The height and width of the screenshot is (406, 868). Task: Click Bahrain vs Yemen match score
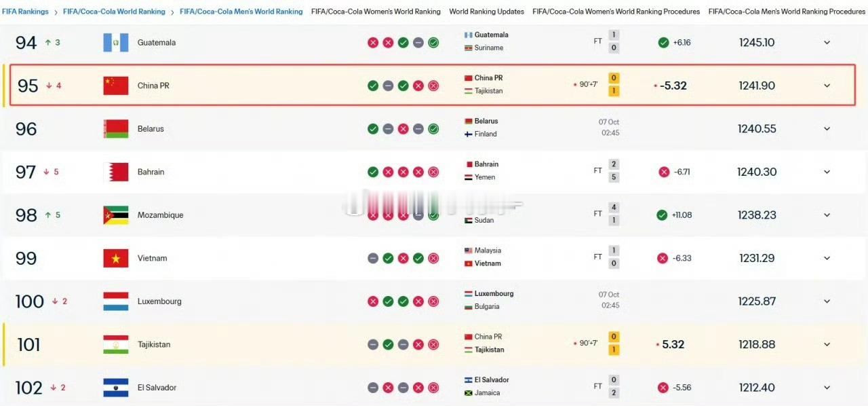coord(614,171)
